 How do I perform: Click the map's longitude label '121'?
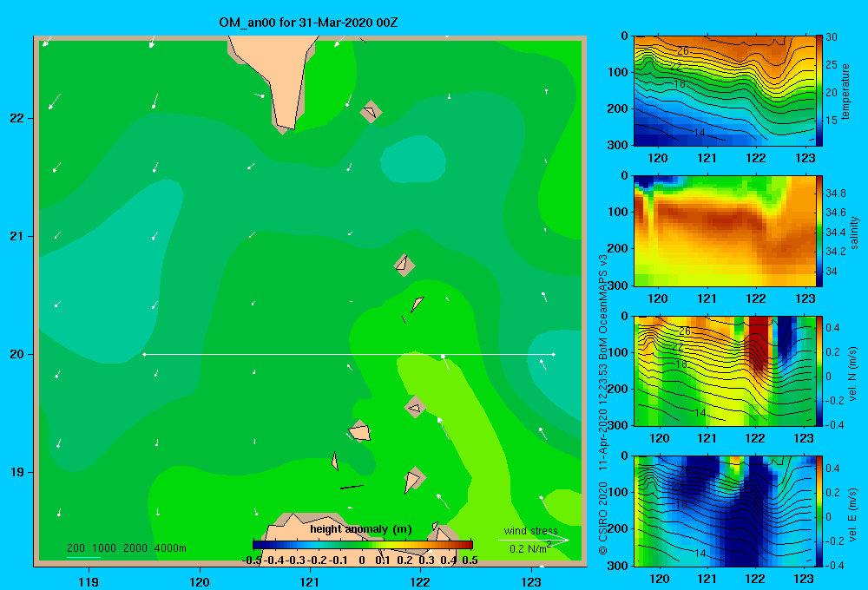coord(310,581)
